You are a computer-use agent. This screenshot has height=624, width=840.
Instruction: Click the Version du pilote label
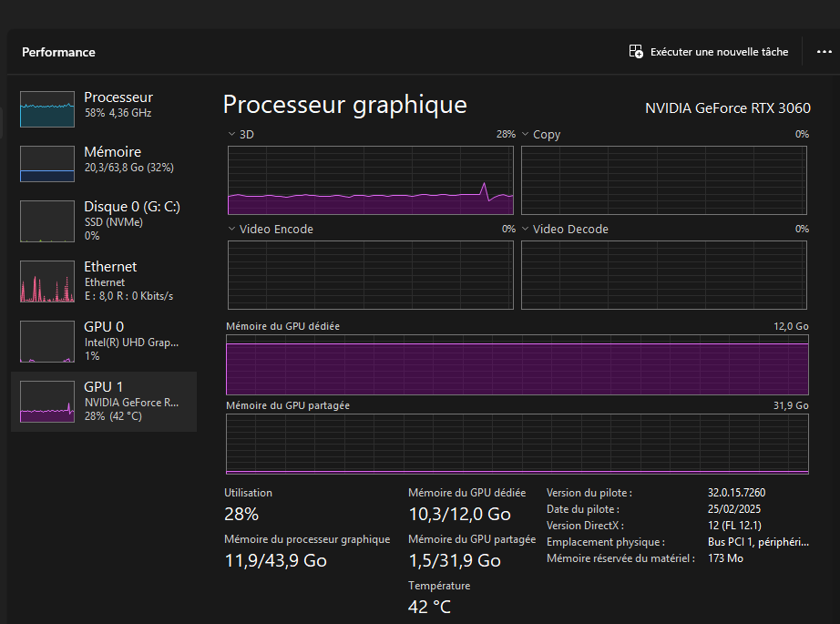tap(589, 493)
